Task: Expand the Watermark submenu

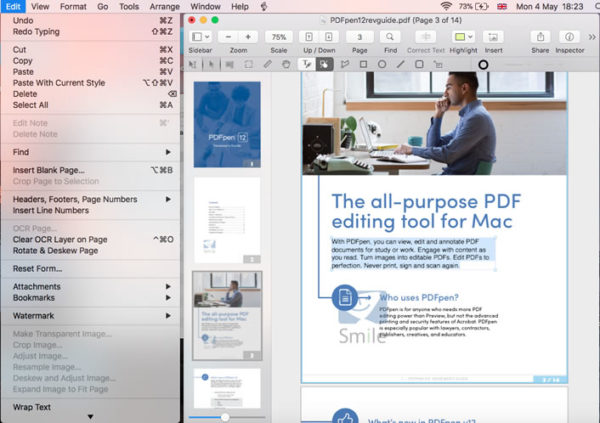Action: pyautogui.click(x=90, y=315)
